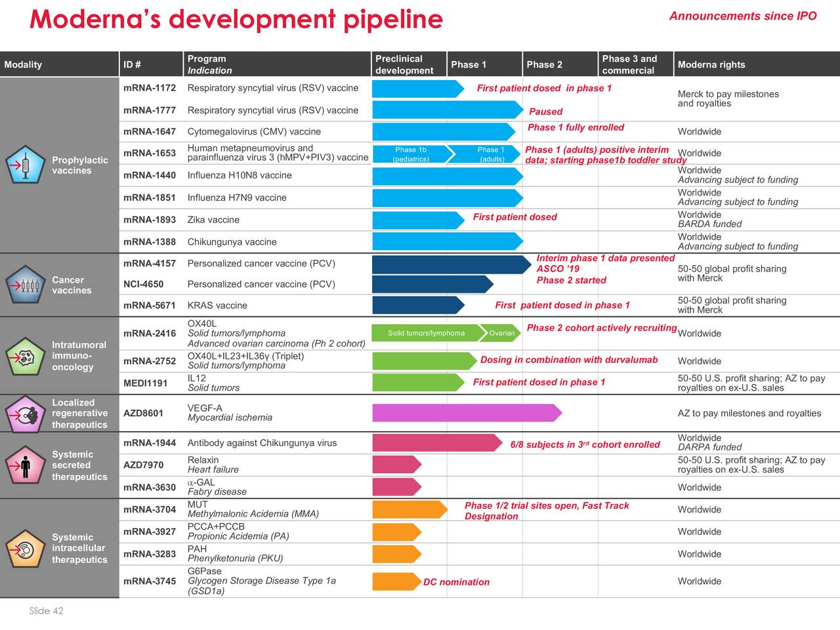The height and width of the screenshot is (630, 840).
Task: Click the Systemic secreted therapeutics person icon
Action: 26,466
